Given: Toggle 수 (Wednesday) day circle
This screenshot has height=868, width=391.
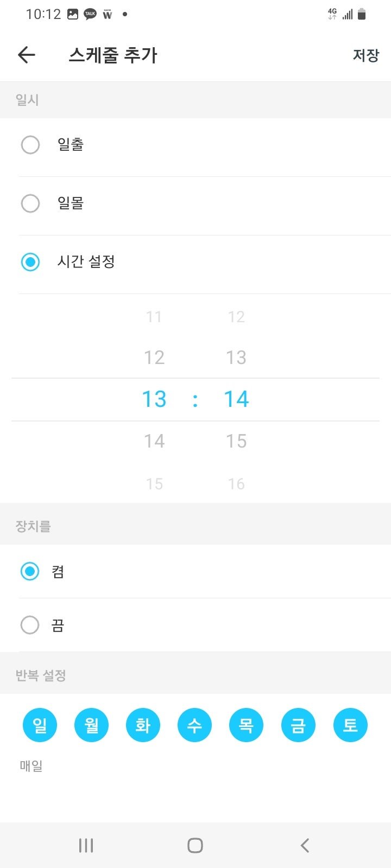Looking at the screenshot, I should click(194, 725).
